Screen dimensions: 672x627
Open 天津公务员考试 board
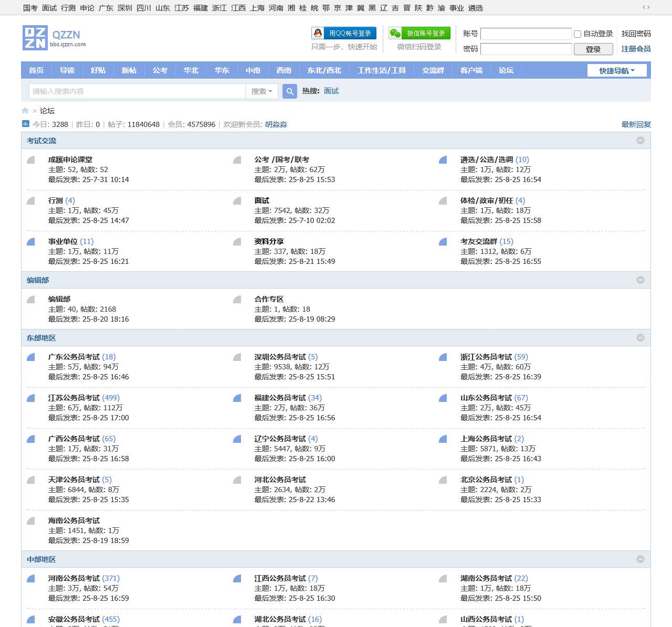pyautogui.click(x=74, y=480)
